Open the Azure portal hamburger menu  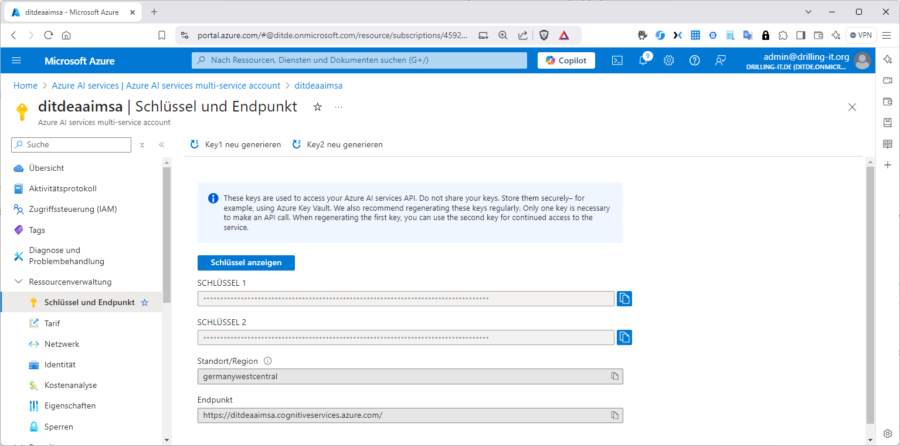pos(16,61)
